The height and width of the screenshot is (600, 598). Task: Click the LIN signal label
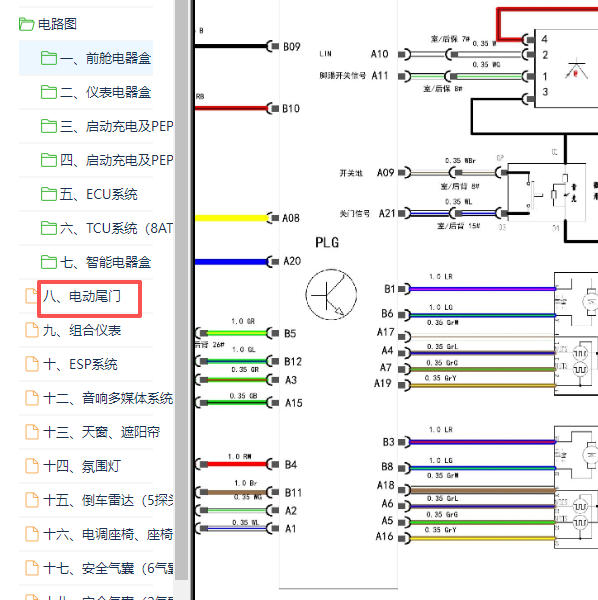click(x=325, y=54)
